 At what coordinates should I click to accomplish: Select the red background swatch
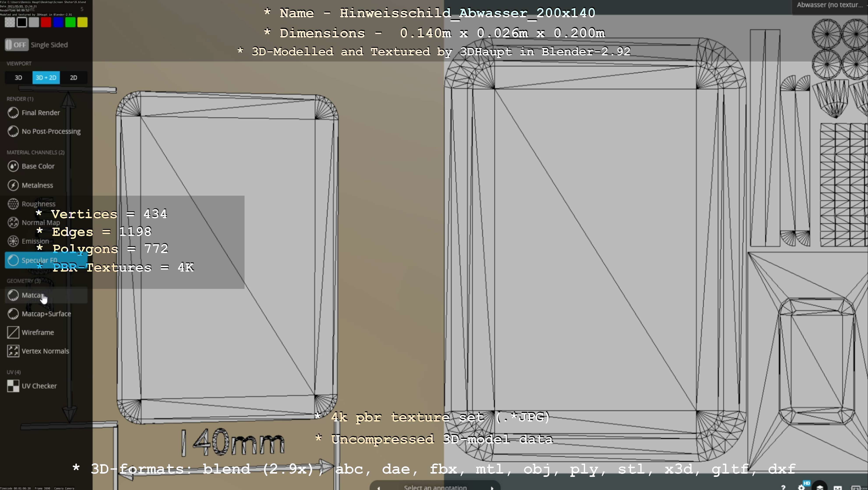(46, 22)
